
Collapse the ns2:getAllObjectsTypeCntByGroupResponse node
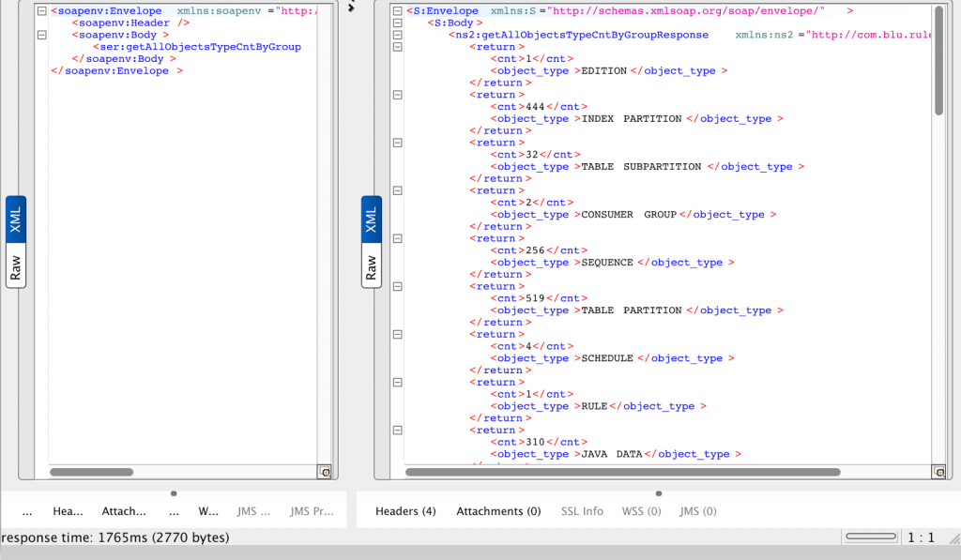point(397,35)
